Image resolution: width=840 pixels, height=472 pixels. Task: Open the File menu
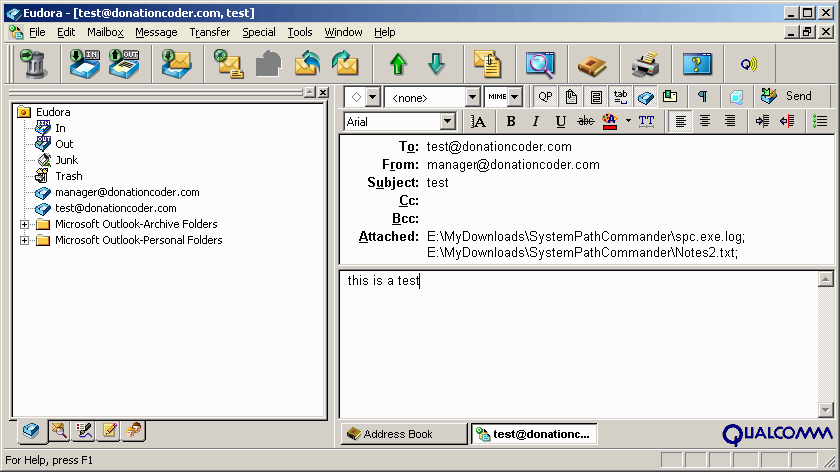pyautogui.click(x=37, y=32)
